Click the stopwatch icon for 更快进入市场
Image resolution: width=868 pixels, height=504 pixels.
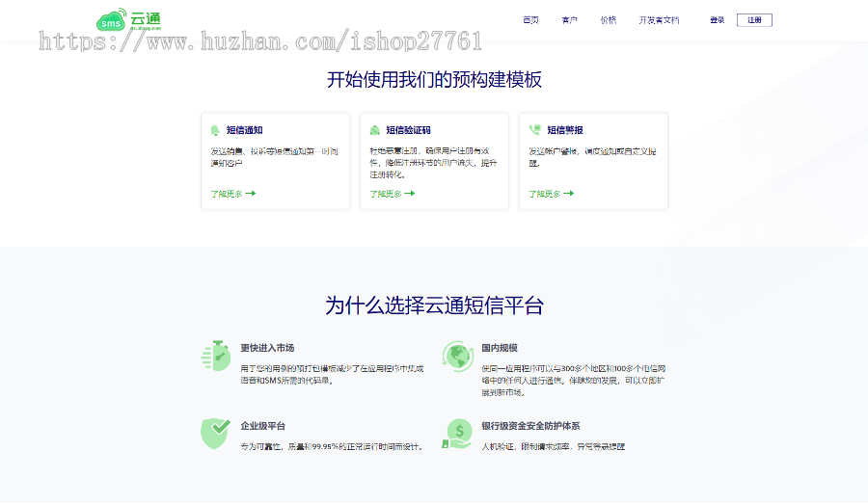(x=216, y=356)
